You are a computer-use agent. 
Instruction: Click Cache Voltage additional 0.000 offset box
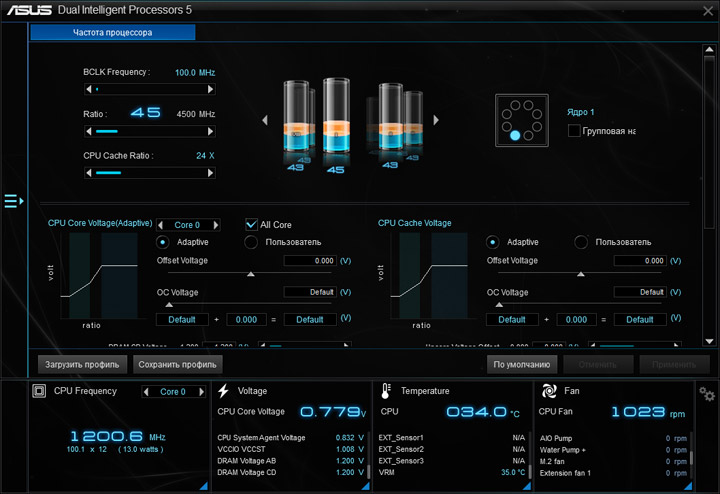click(x=577, y=320)
